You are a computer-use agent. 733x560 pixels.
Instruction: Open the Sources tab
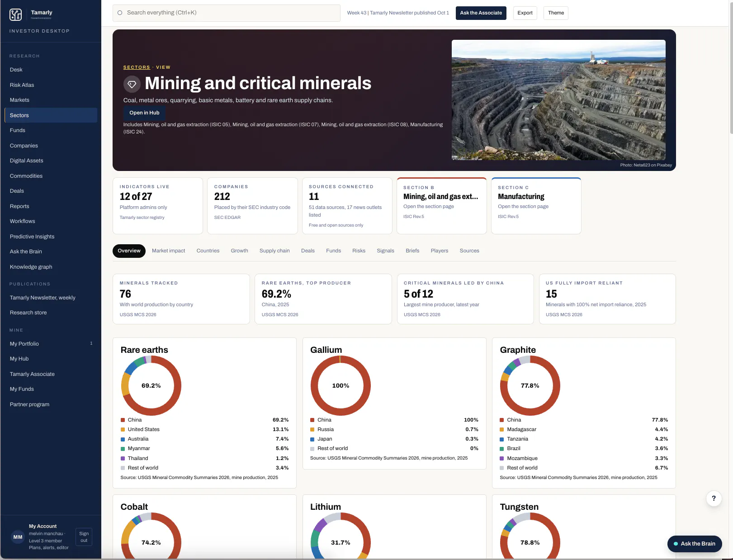pyautogui.click(x=469, y=251)
